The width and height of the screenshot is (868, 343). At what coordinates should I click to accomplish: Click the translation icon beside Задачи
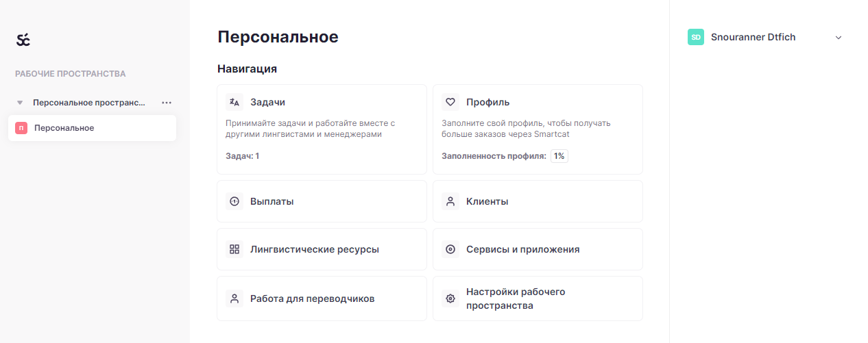(234, 102)
